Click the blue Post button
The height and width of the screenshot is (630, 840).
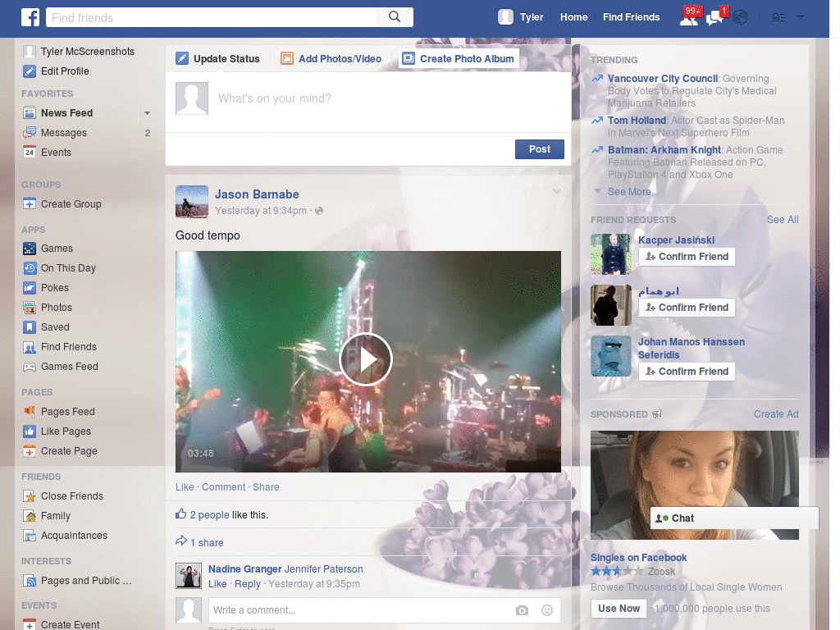coord(540,149)
